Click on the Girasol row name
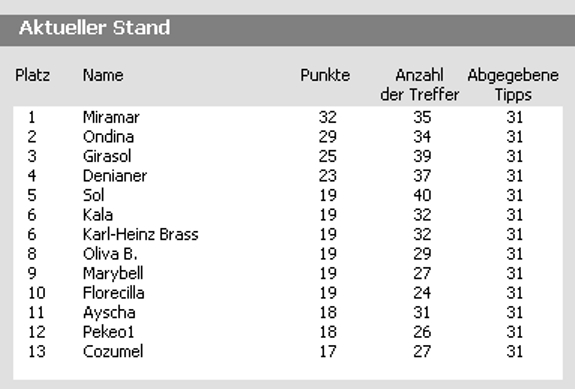 (x=107, y=156)
